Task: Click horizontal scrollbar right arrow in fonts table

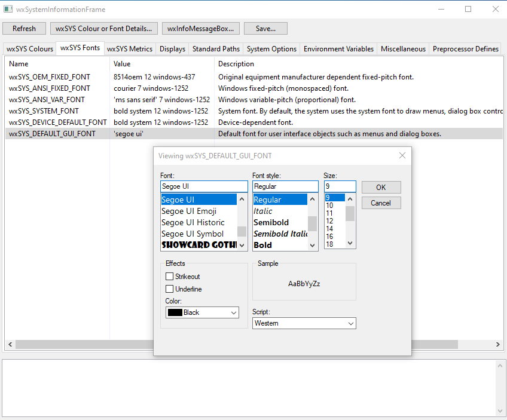Action: [497, 344]
